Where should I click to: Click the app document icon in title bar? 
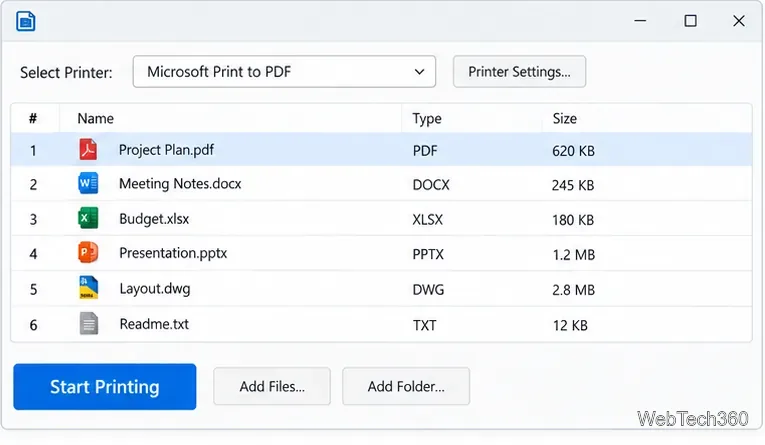tap(25, 21)
